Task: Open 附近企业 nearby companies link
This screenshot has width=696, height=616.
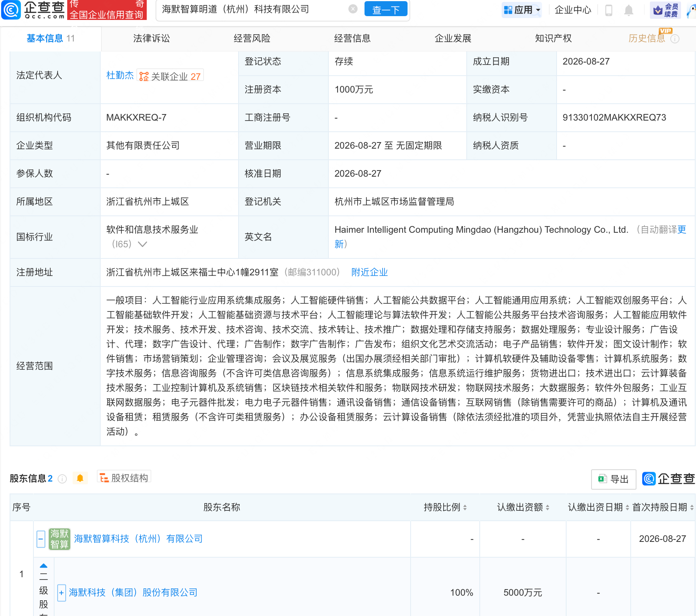Action: (x=370, y=272)
